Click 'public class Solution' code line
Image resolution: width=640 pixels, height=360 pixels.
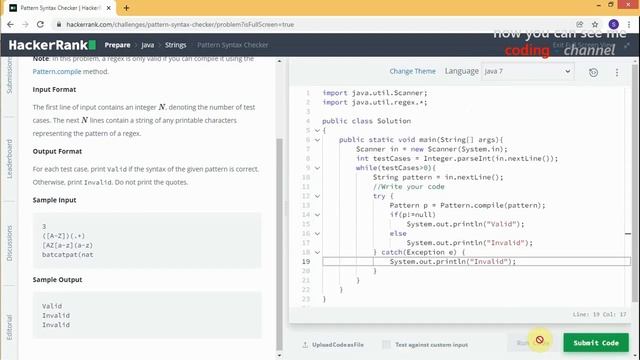coord(366,121)
